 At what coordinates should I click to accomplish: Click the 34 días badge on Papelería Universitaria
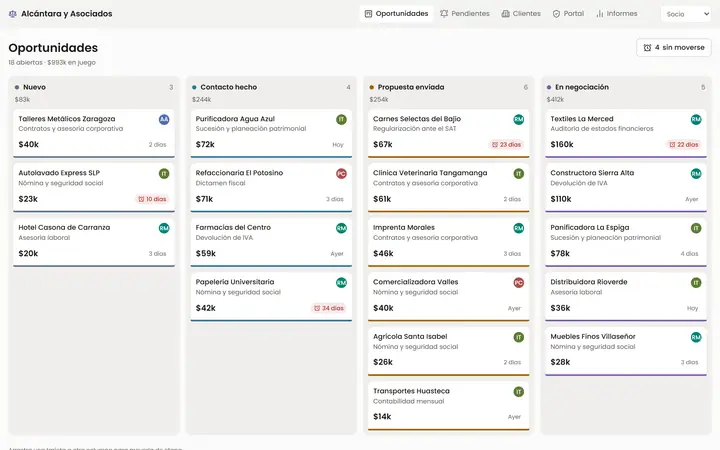[328, 308]
